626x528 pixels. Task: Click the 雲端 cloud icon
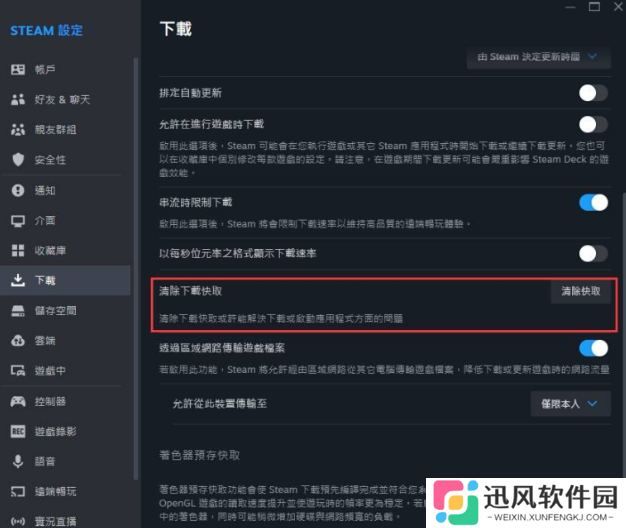[x=18, y=340]
